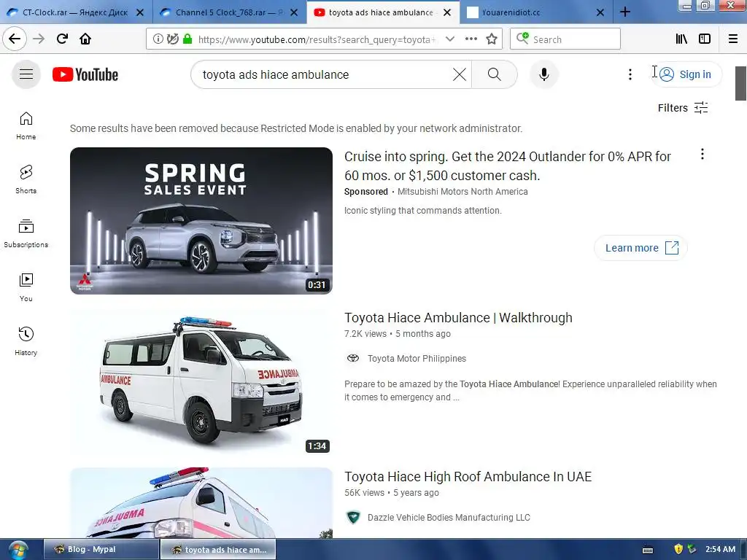747x560 pixels.
Task: Open a new browser tab
Action: point(625,12)
